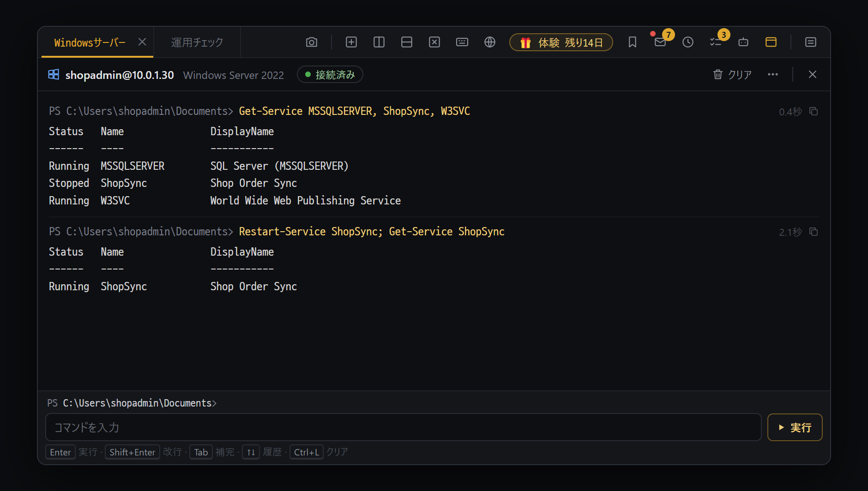
Task: Click the Shift+Enter shortcut hint
Action: click(x=133, y=452)
